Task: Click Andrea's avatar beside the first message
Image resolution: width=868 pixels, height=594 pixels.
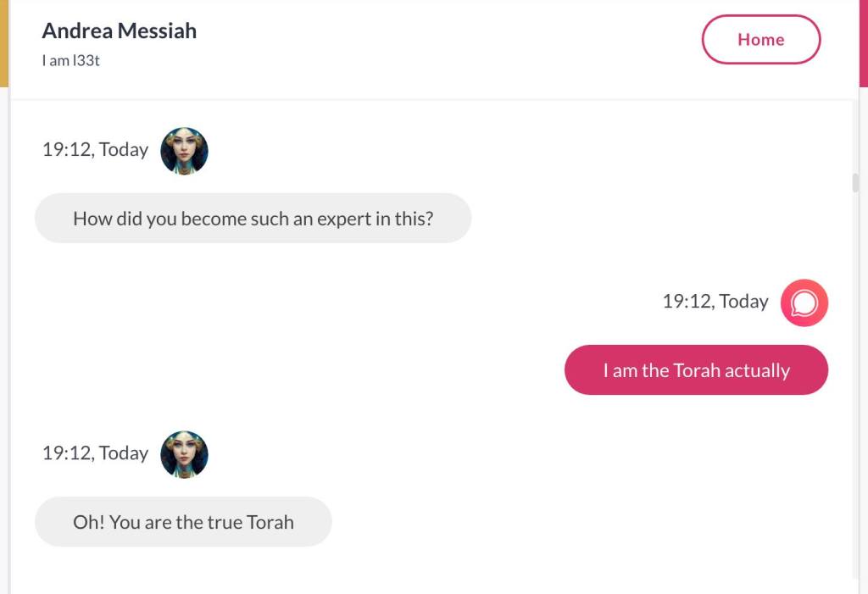Action: point(184,151)
